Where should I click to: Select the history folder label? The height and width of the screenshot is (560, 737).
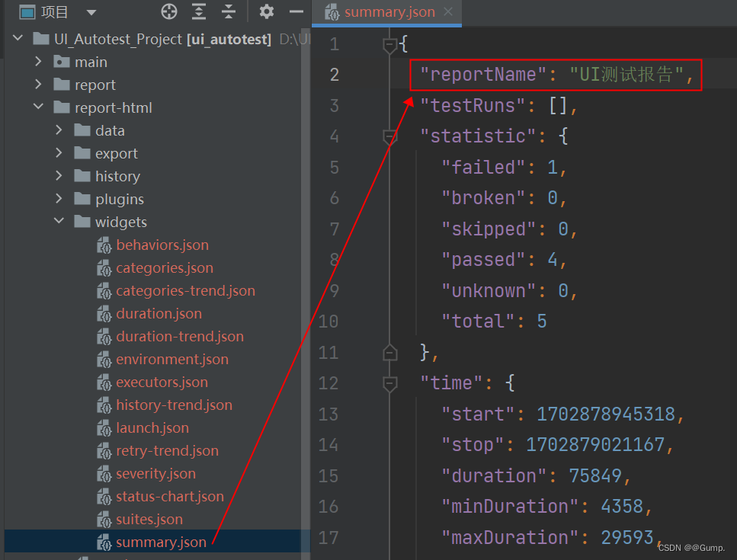tap(118, 177)
